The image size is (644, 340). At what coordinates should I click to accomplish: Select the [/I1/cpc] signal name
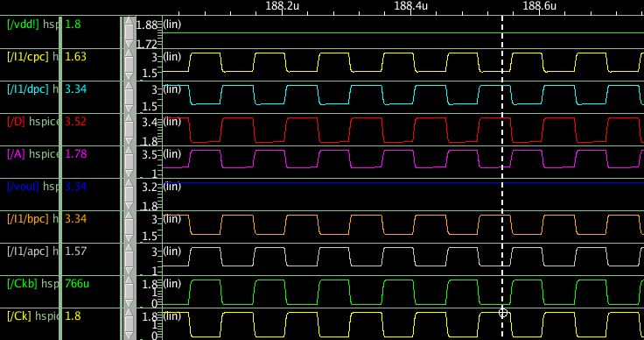coord(28,57)
